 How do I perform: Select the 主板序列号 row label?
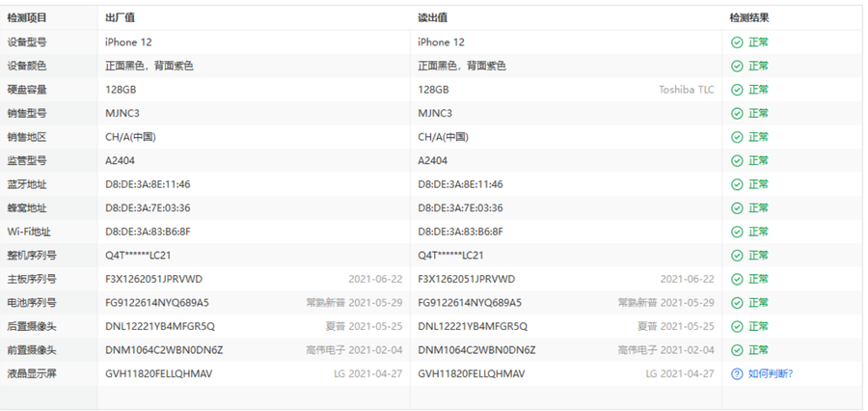click(x=32, y=279)
